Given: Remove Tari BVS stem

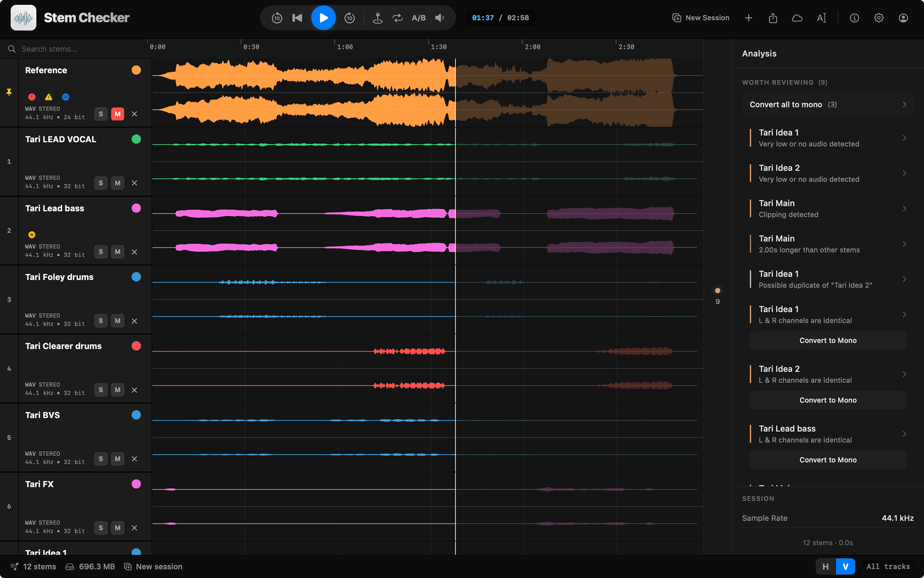Looking at the screenshot, I should pyautogui.click(x=134, y=459).
